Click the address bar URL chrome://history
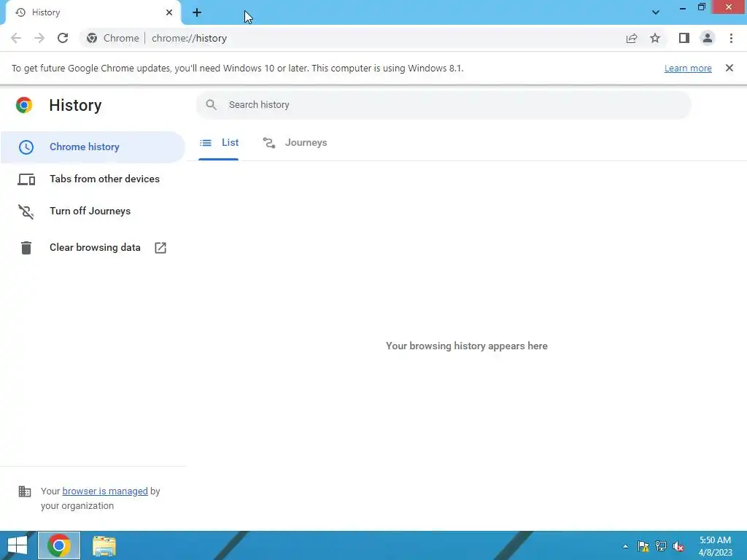The width and height of the screenshot is (747, 560). point(189,38)
